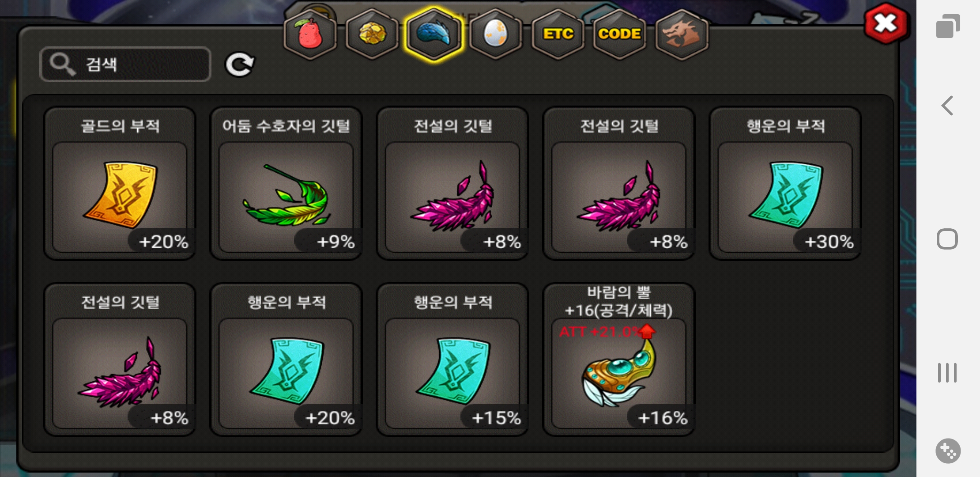This screenshot has height=477, width=980.
Task: Select bottom-row 전설의 깃털 +8% feather
Action: (120, 360)
